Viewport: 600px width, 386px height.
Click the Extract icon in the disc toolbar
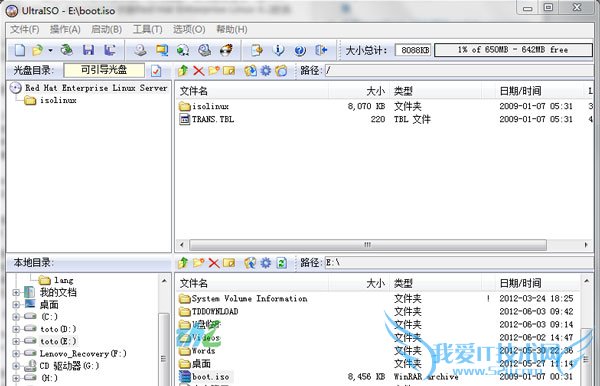point(250,70)
